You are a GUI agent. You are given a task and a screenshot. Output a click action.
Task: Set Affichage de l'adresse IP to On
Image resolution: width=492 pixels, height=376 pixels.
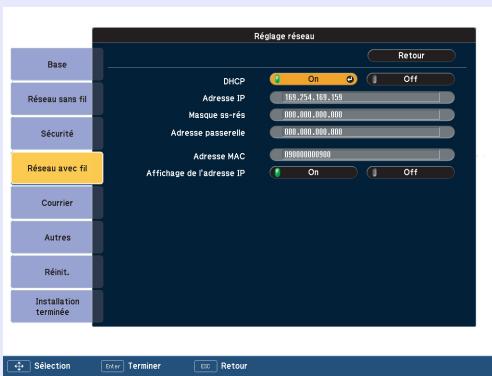coord(313,172)
